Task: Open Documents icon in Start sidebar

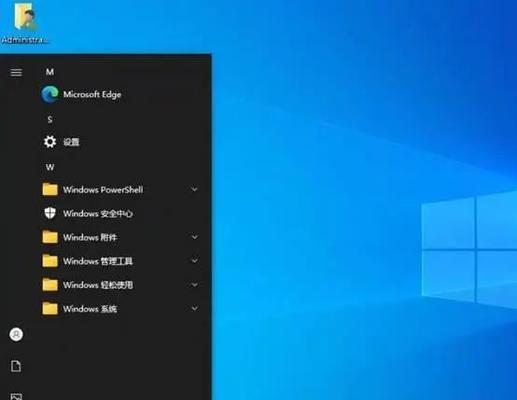Action: 16,366
